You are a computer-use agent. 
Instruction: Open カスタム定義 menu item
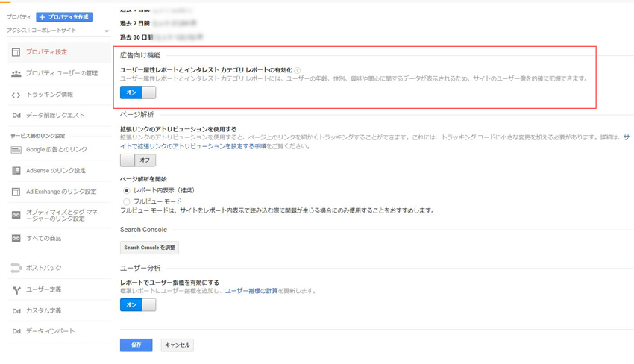[x=59, y=310]
